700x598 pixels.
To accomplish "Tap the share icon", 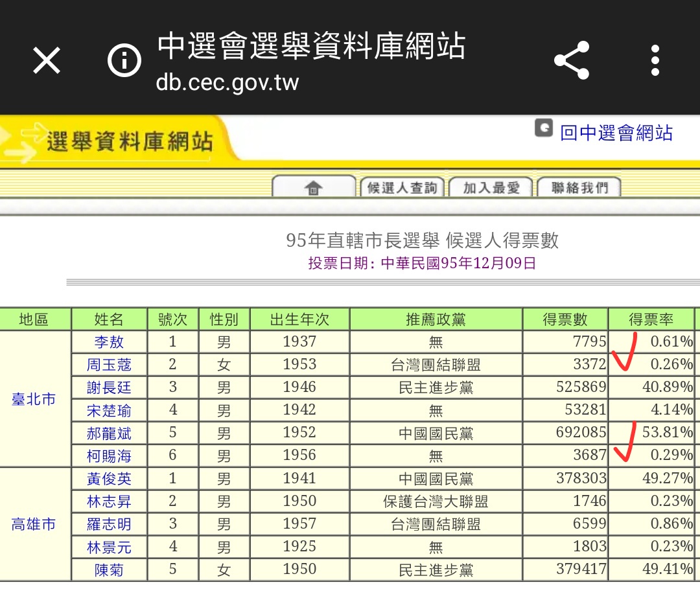I will [572, 61].
